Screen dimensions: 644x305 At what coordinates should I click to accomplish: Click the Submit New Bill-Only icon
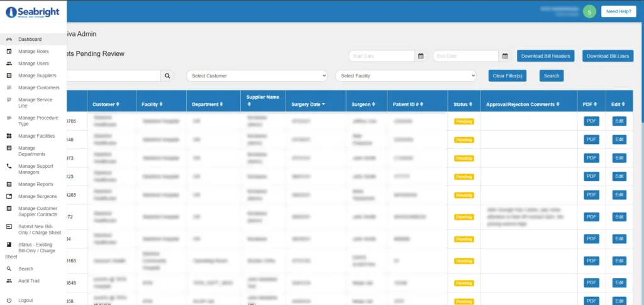click(x=9, y=226)
